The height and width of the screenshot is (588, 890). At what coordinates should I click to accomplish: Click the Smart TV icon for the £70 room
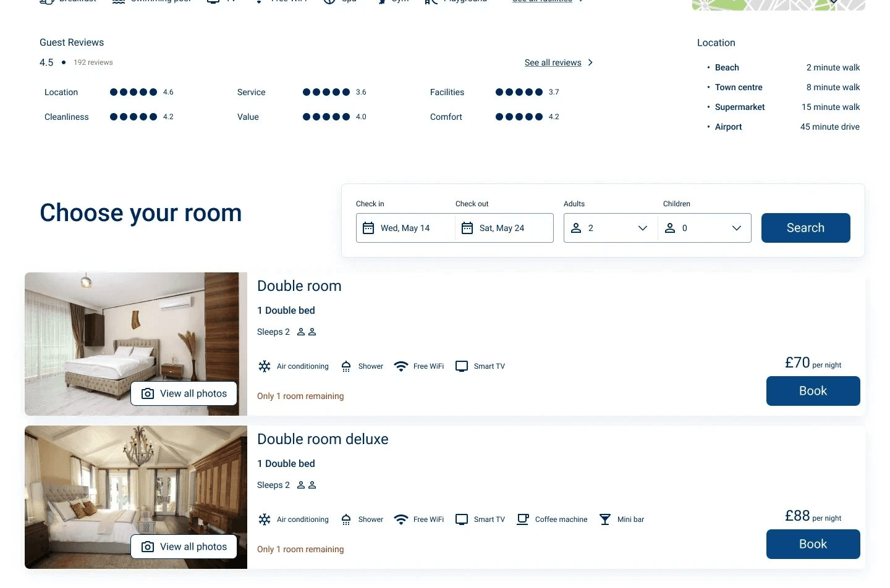click(462, 366)
